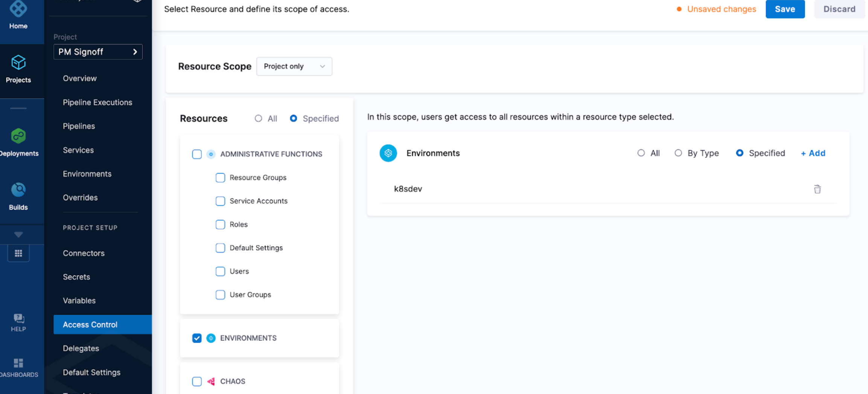Image resolution: width=868 pixels, height=394 pixels.
Task: Select the k8sdev environment row
Action: tap(408, 189)
